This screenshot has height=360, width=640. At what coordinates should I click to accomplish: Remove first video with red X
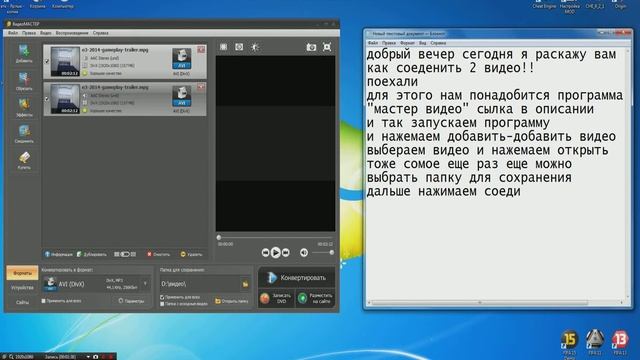coord(201,50)
